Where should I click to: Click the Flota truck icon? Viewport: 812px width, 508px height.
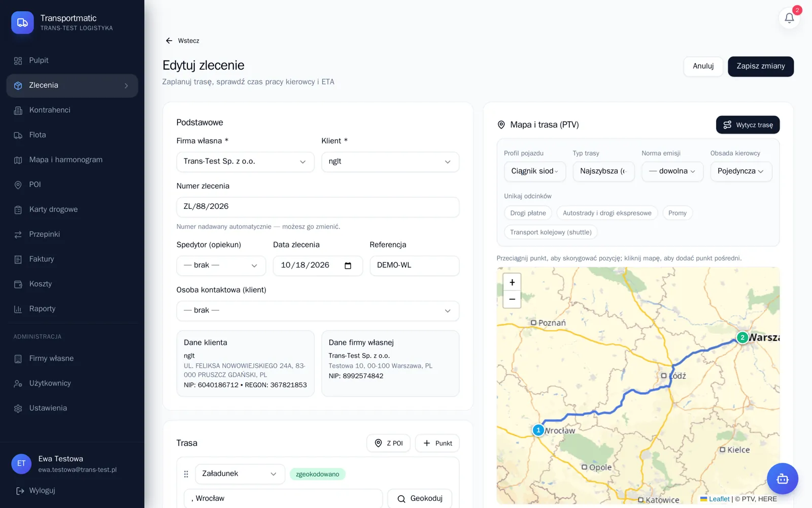(x=18, y=135)
